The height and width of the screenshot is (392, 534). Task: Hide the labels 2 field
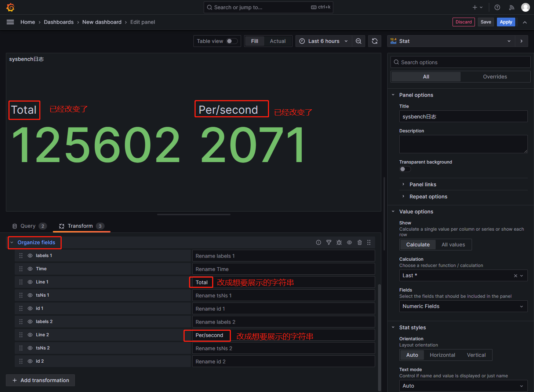click(x=30, y=322)
